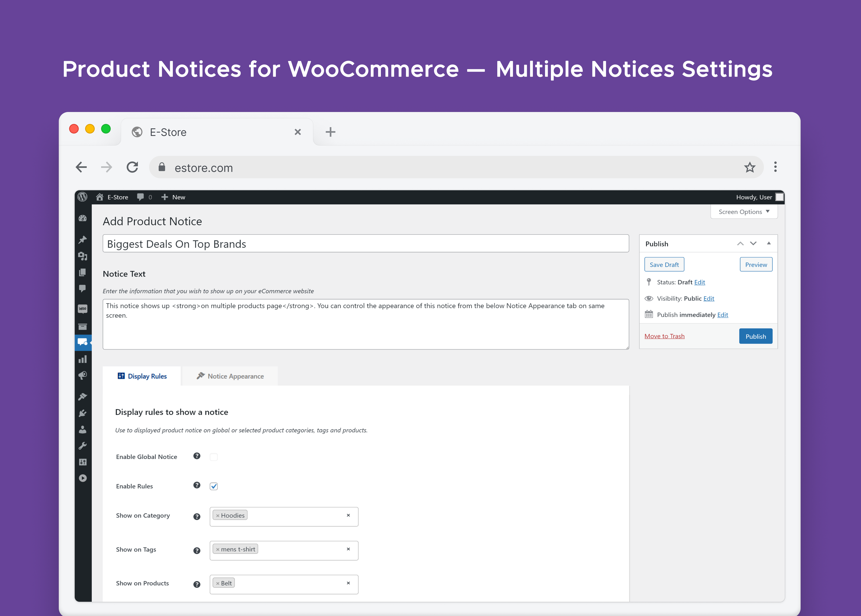Viewport: 861px width, 616px height.
Task: Remove the Hoodies category tag
Action: click(x=217, y=515)
